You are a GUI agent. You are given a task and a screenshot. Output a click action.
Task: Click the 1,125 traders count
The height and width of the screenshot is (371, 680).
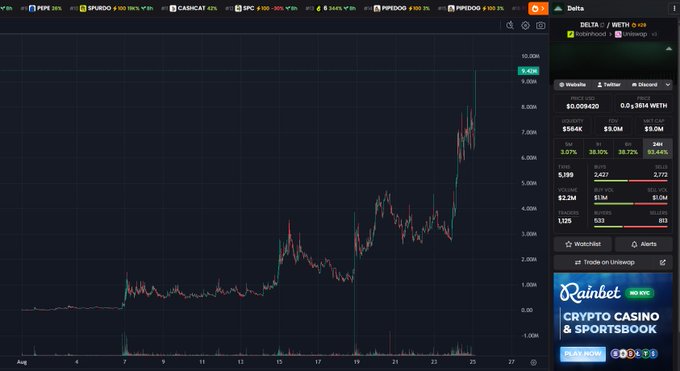pos(565,221)
